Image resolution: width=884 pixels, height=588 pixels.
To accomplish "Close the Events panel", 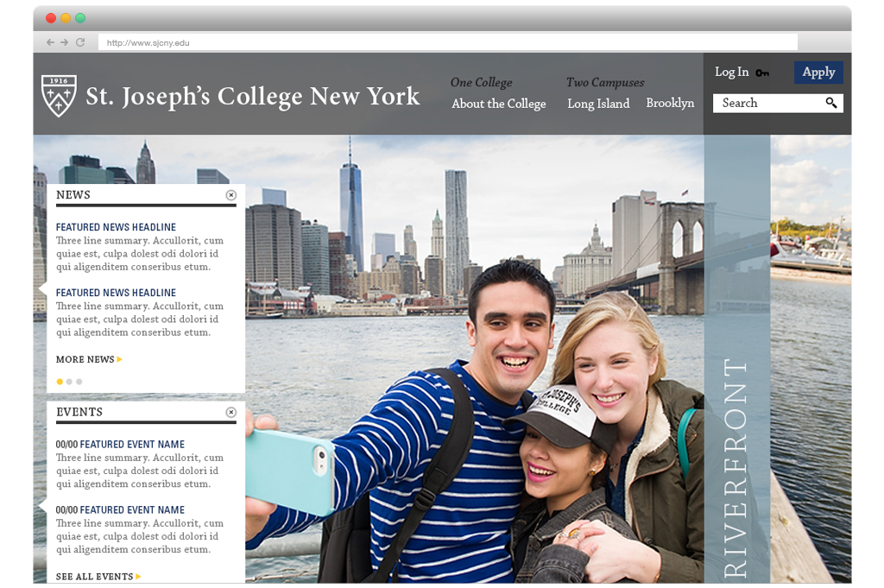I will [230, 413].
